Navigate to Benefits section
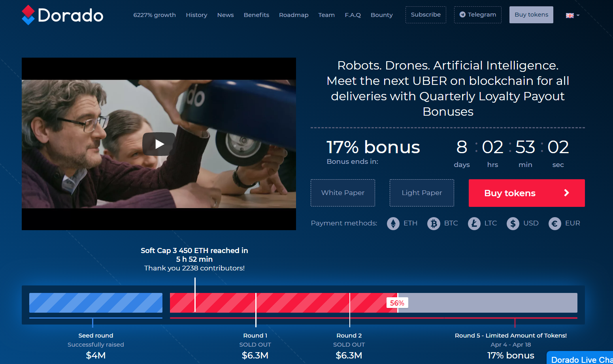This screenshot has width=613, height=364. click(256, 15)
